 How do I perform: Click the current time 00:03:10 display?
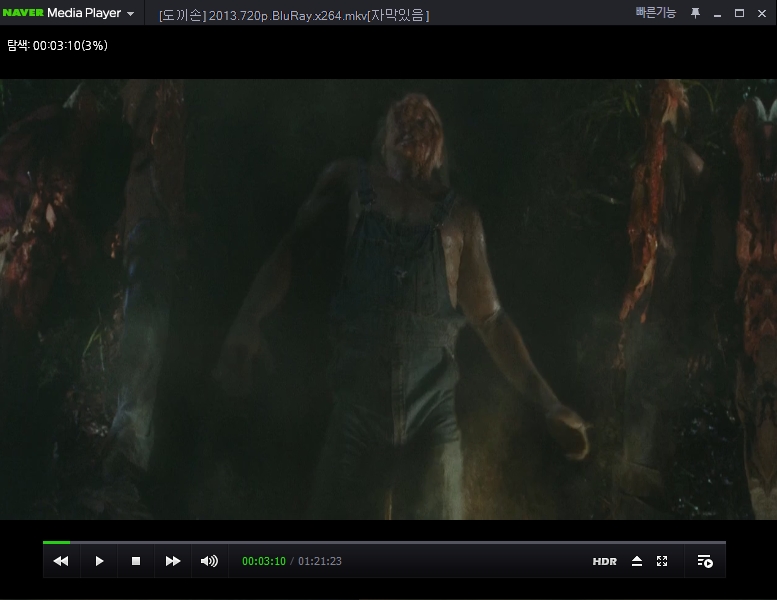pyautogui.click(x=264, y=561)
